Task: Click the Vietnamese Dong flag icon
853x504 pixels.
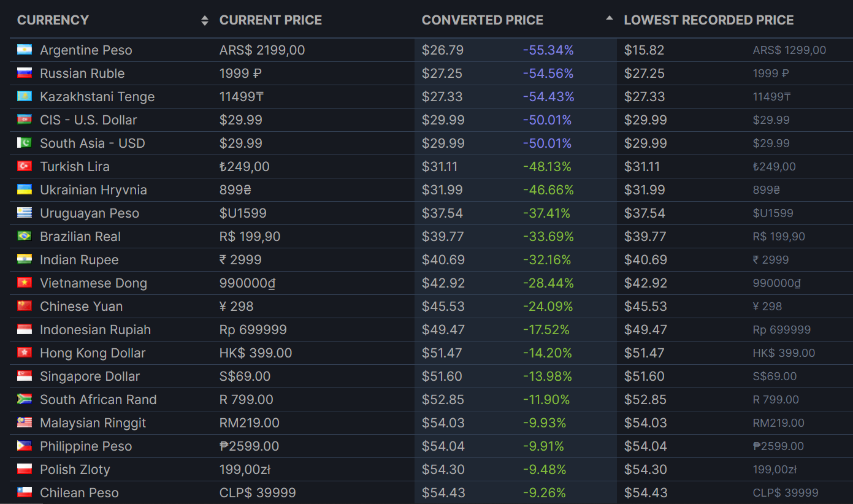Action: 25,283
